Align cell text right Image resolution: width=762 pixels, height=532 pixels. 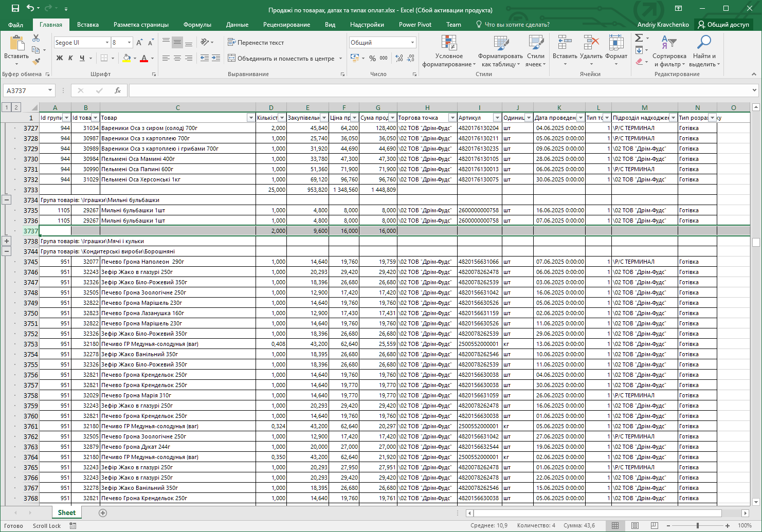189,58
